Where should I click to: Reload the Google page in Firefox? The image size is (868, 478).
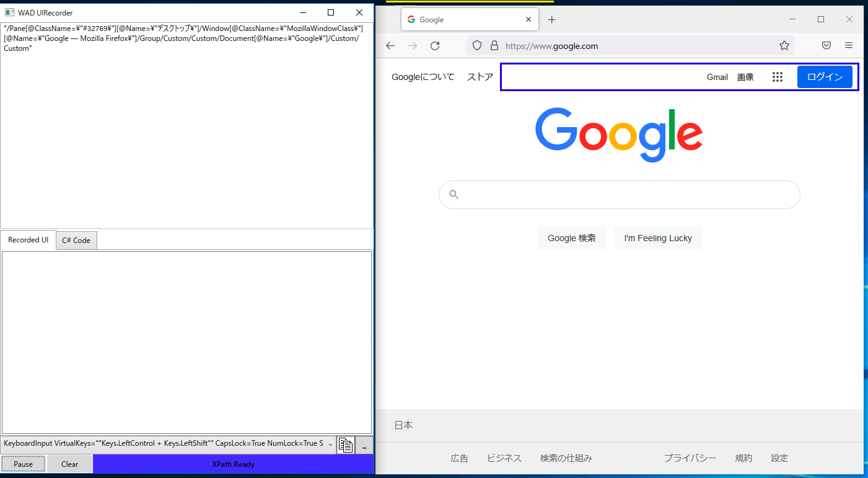[434, 45]
